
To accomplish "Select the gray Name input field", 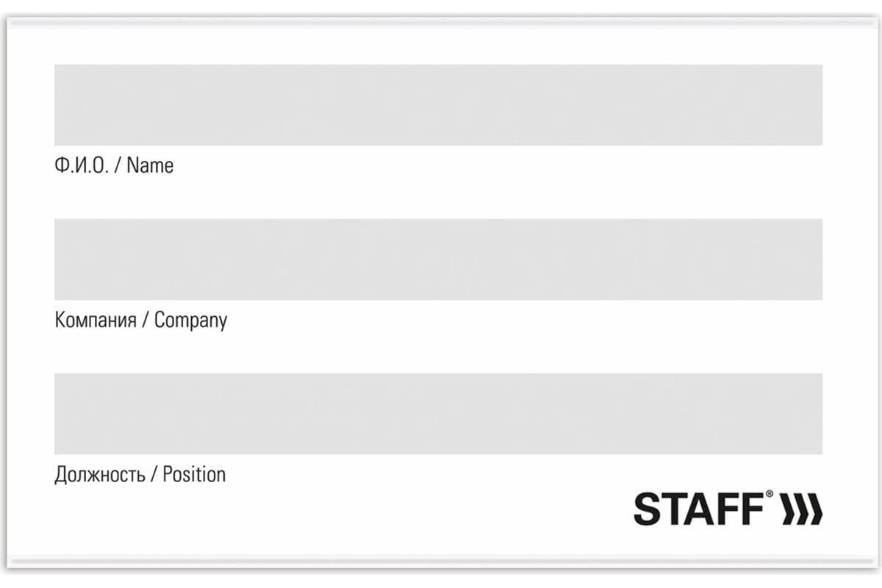I will click(438, 104).
